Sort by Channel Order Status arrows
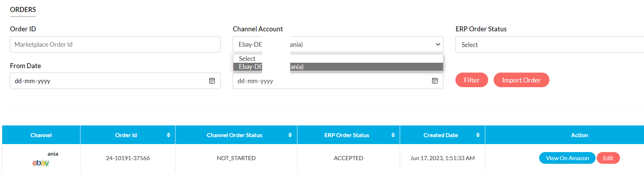The image size is (644, 182). tap(290, 135)
